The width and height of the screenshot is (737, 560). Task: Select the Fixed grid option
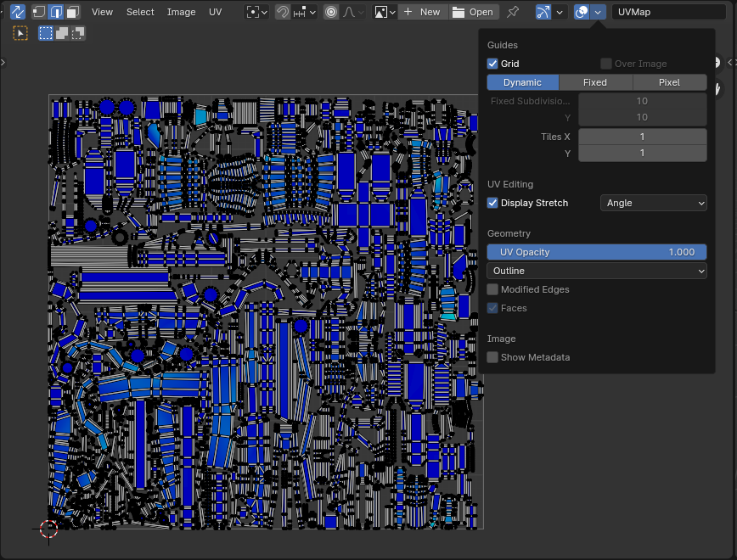click(x=595, y=82)
